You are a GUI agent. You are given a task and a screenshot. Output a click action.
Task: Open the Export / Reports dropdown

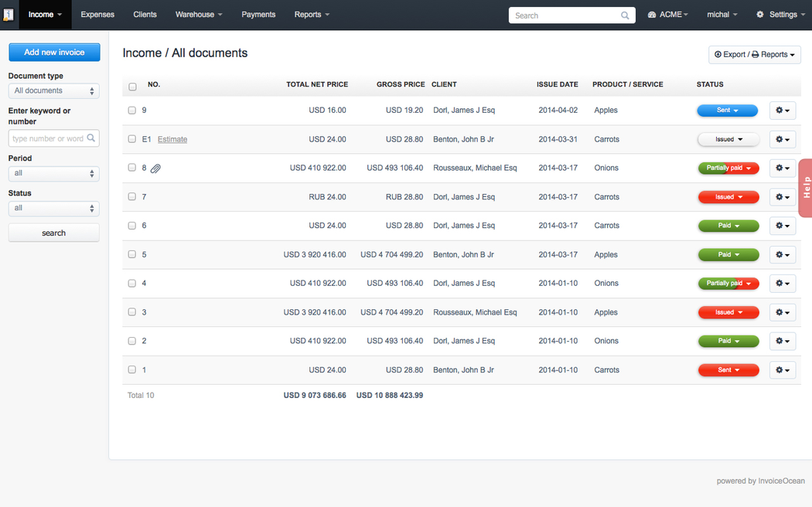754,55
